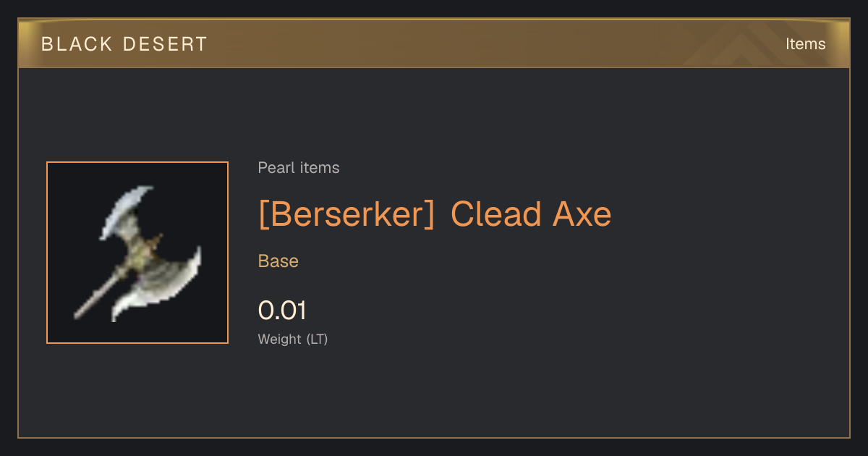Click the words Clead Axe in the title
The height and width of the screenshot is (456, 868).
(531, 215)
